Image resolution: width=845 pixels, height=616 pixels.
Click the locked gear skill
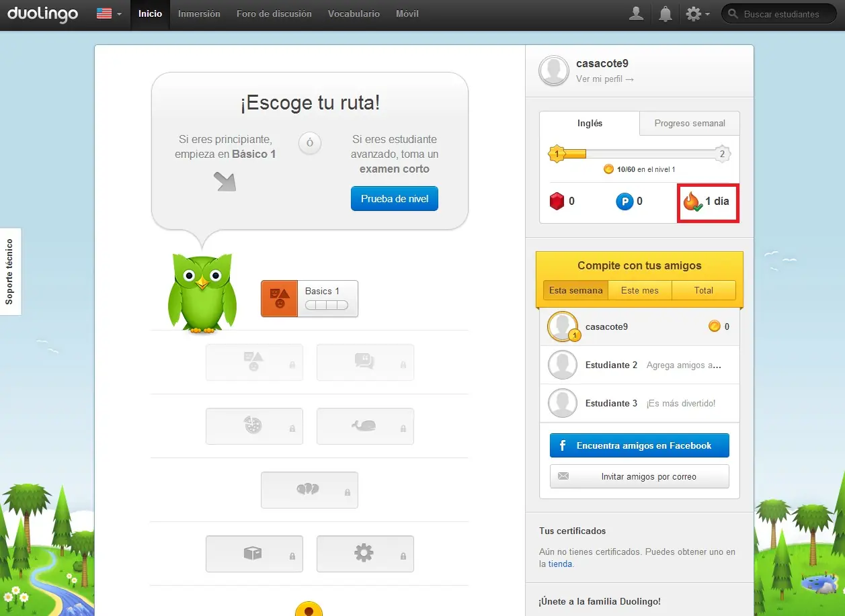pyautogui.click(x=365, y=554)
